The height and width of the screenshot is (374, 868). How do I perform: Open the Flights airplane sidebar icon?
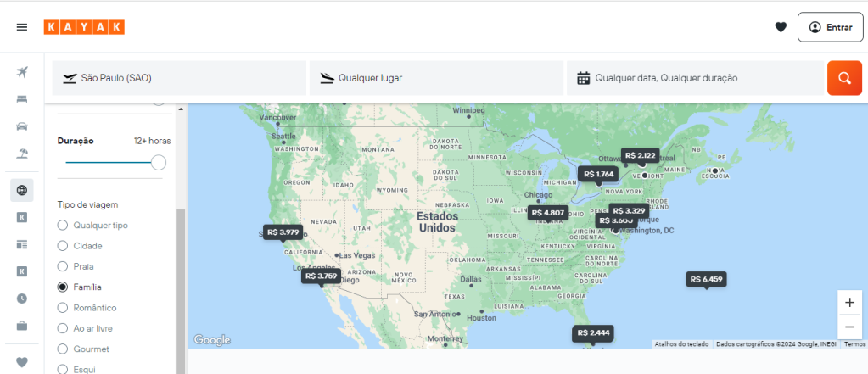click(21, 72)
